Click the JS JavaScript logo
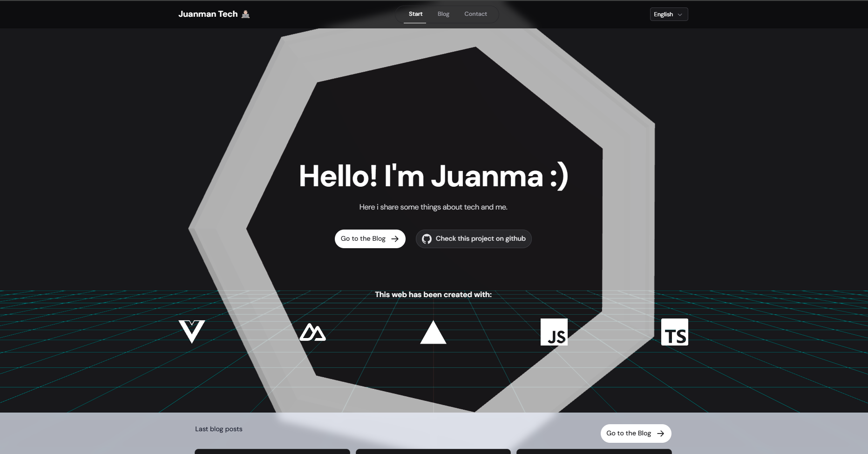Screen dimensions: 868x454 [x=554, y=332]
